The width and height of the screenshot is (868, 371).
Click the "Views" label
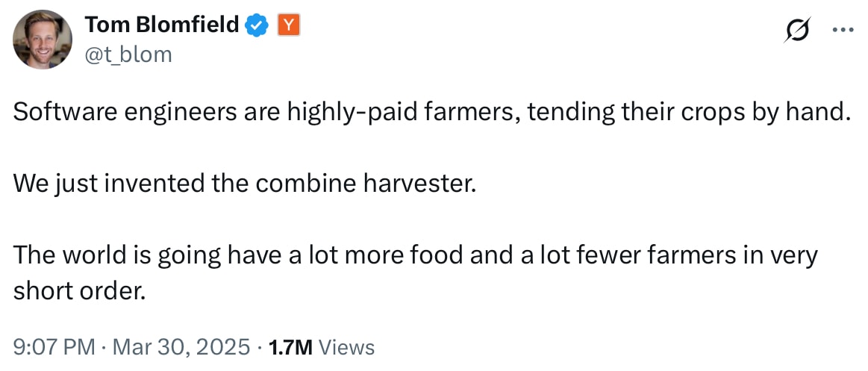(346, 347)
